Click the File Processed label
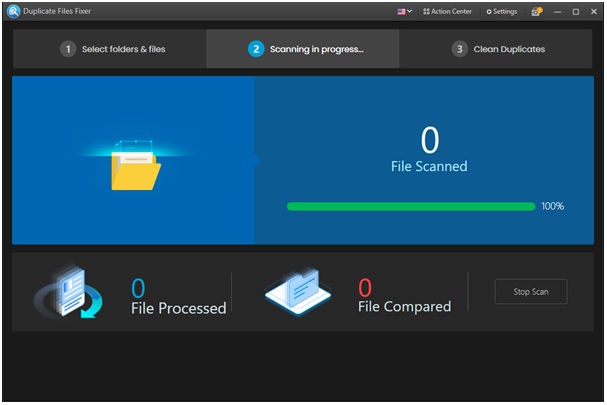This screenshot has height=405, width=607. (x=178, y=309)
